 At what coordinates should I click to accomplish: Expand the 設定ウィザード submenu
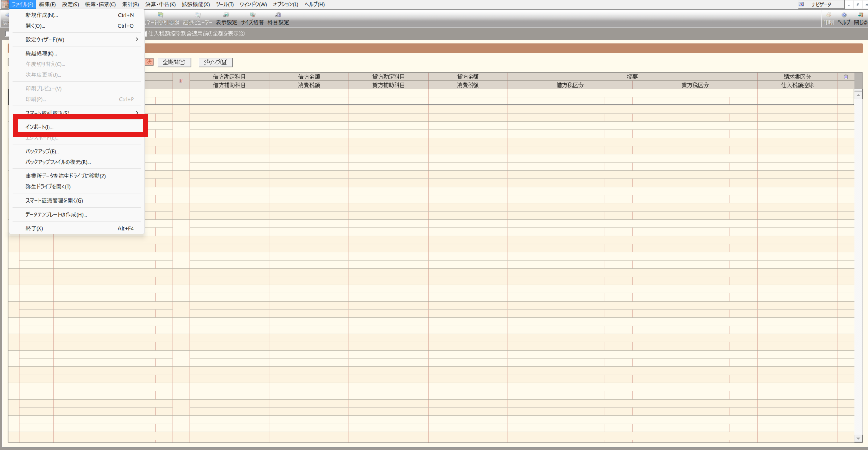tap(136, 40)
